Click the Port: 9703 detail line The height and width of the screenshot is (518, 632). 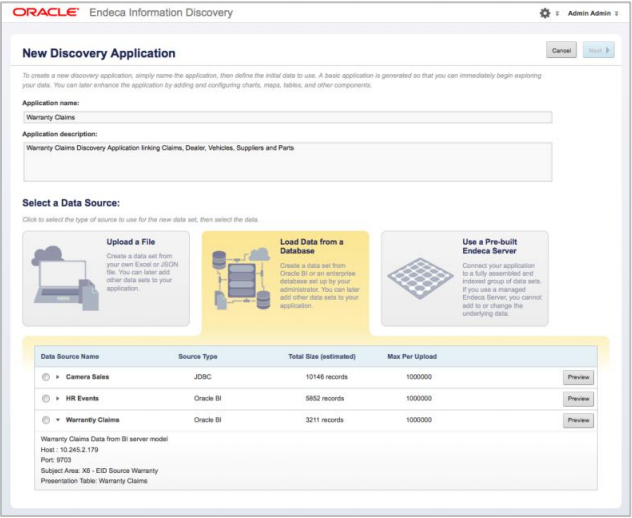[56, 460]
